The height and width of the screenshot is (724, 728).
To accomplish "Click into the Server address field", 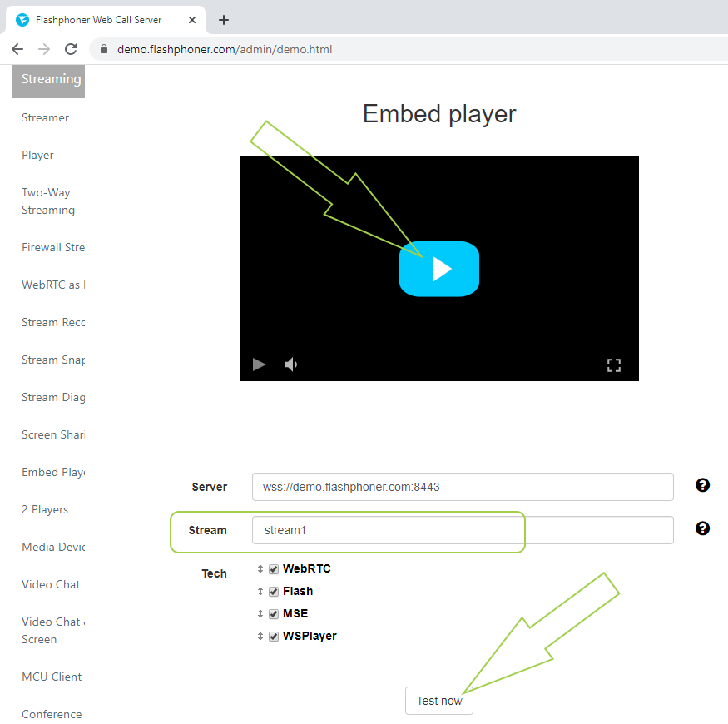I will [463, 487].
